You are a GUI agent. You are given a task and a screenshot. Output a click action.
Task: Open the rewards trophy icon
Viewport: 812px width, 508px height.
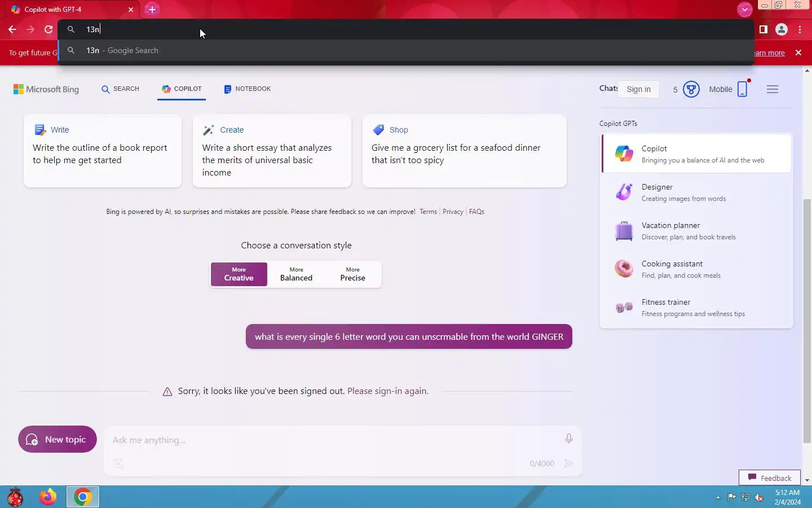pos(691,89)
